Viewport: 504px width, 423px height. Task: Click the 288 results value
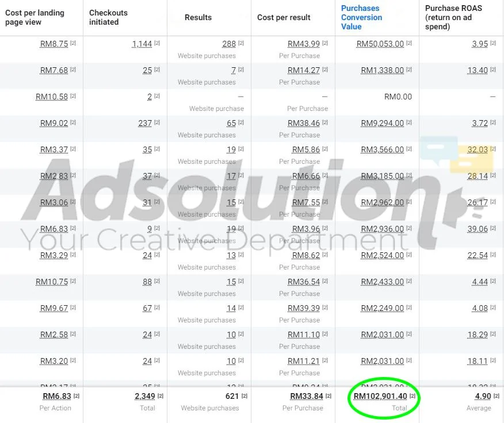pyautogui.click(x=229, y=44)
